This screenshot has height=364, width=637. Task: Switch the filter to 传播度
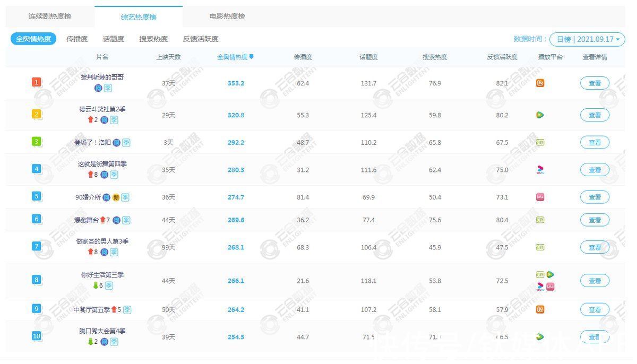click(77, 39)
